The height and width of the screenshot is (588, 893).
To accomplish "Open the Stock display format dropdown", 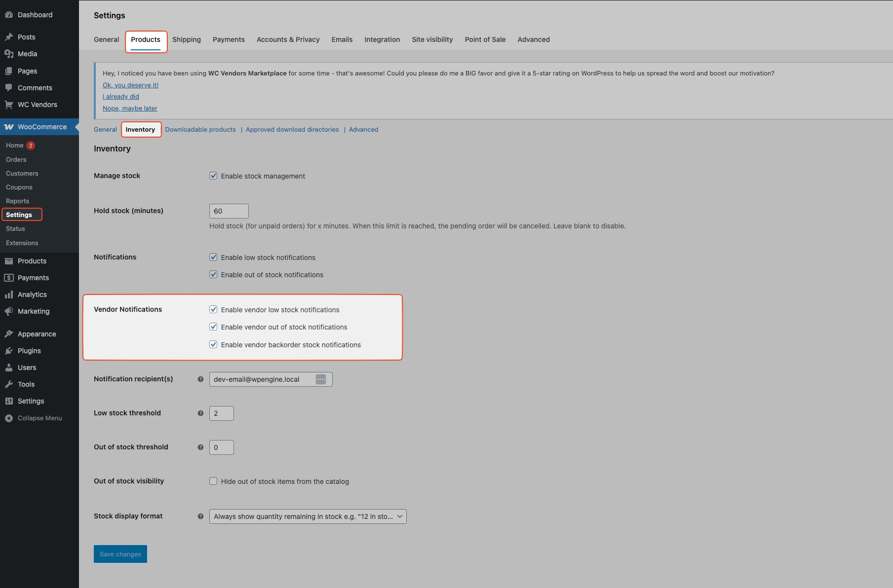I will click(x=308, y=516).
